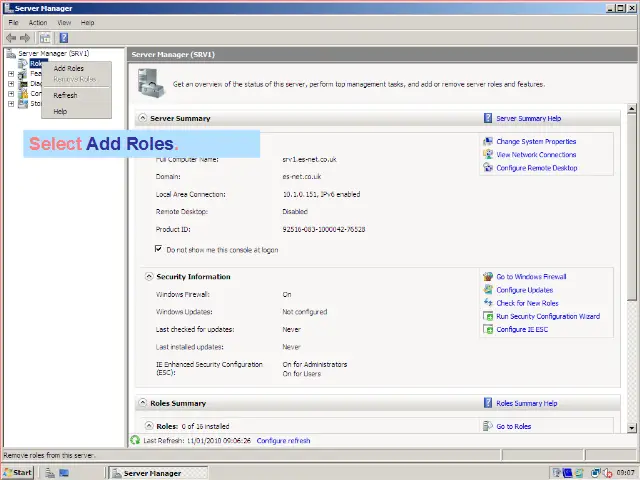Choose Help from the Roles context menu

pos(76,111)
